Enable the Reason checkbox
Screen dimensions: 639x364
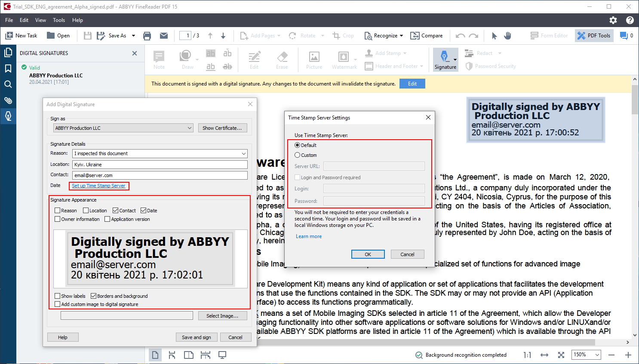[x=58, y=211]
